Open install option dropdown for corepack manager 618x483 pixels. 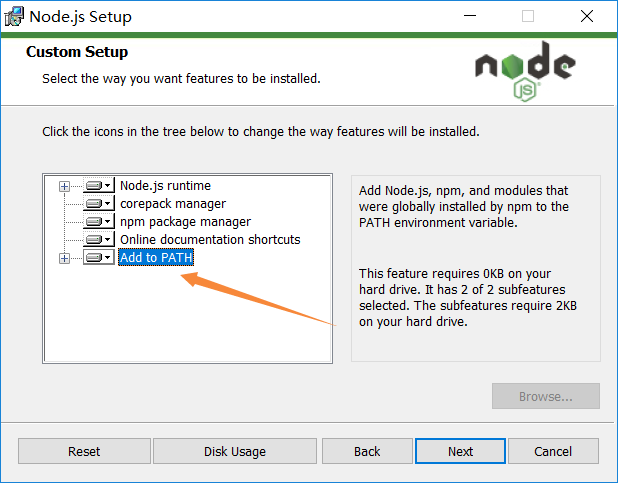(x=99, y=203)
